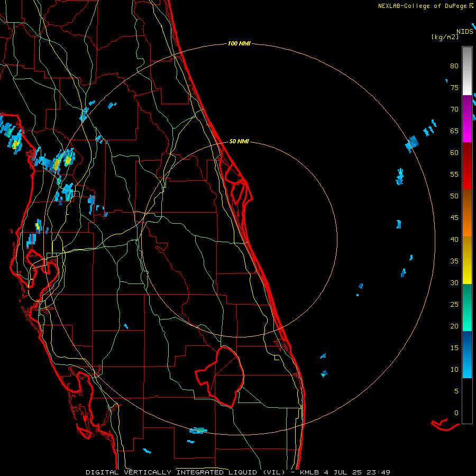The image size is (476, 476).
Task: Pick the blue segment of the color bar
Action: point(467,354)
